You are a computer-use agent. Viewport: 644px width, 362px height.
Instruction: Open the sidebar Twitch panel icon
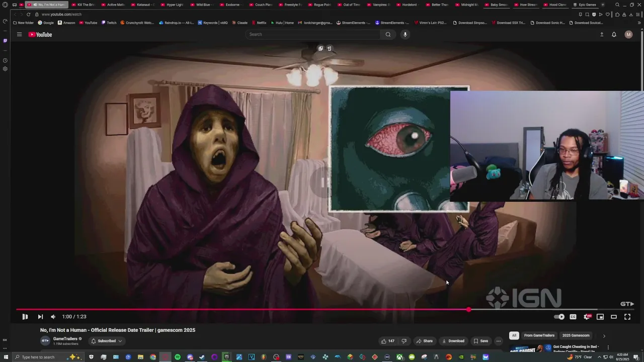(5, 41)
